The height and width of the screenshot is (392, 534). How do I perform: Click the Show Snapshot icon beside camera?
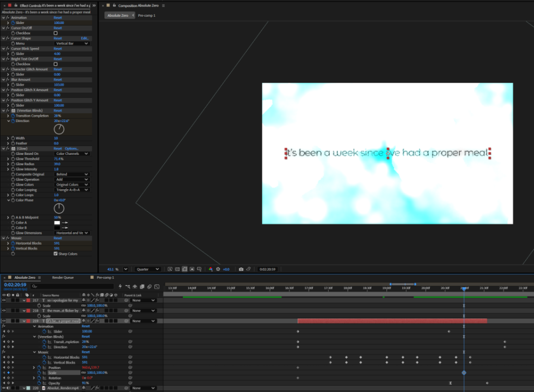(x=249, y=269)
